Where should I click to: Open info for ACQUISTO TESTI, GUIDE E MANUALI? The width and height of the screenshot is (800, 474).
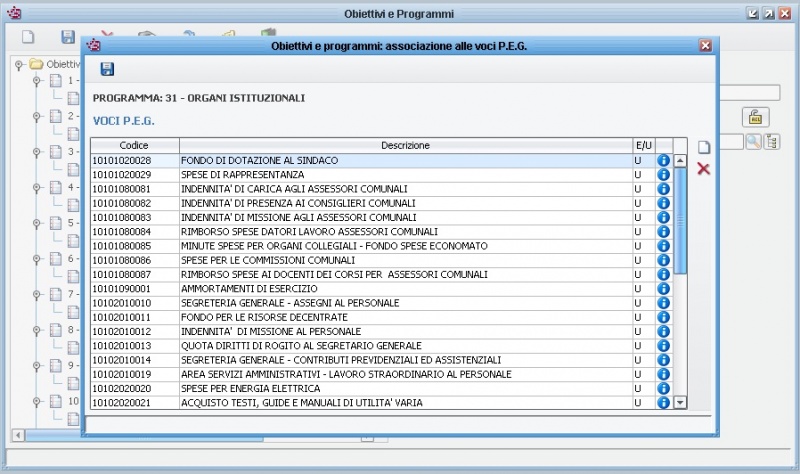pyautogui.click(x=663, y=403)
